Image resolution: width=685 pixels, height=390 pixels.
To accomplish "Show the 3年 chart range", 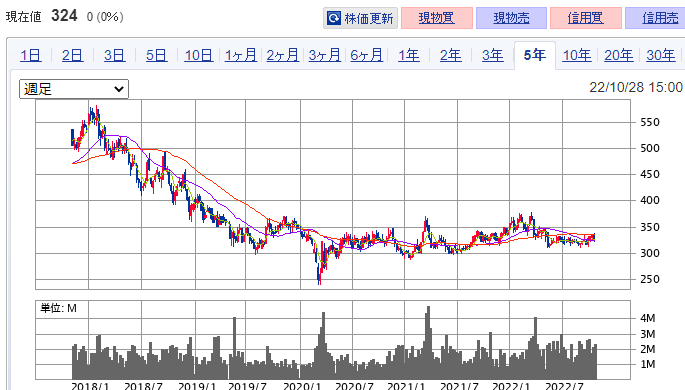I will pyautogui.click(x=492, y=55).
